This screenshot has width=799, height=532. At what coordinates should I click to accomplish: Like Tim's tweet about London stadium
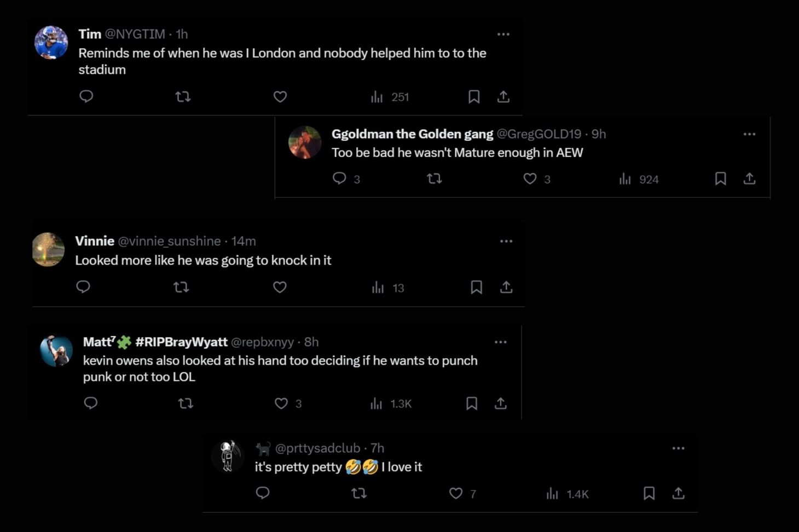(280, 97)
